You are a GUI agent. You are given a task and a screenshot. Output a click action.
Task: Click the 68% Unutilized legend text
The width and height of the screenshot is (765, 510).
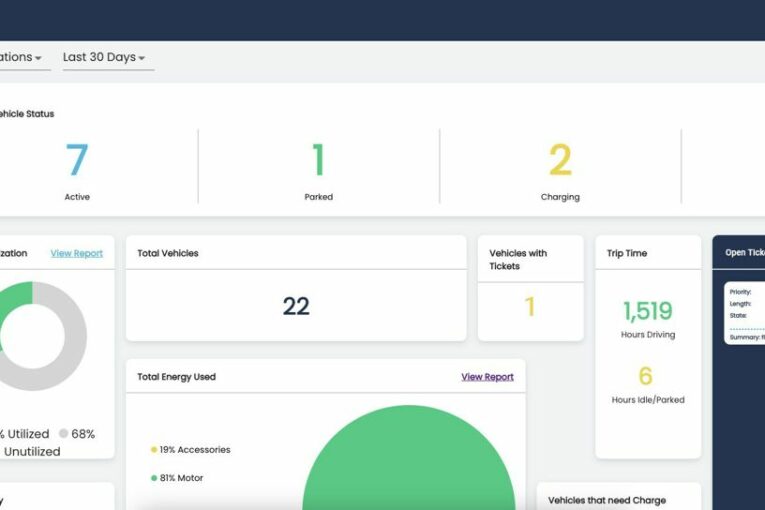[x=51, y=443]
